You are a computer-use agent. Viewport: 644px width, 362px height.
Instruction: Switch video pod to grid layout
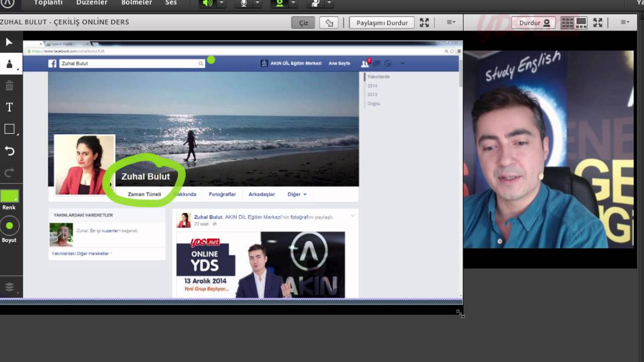568,23
